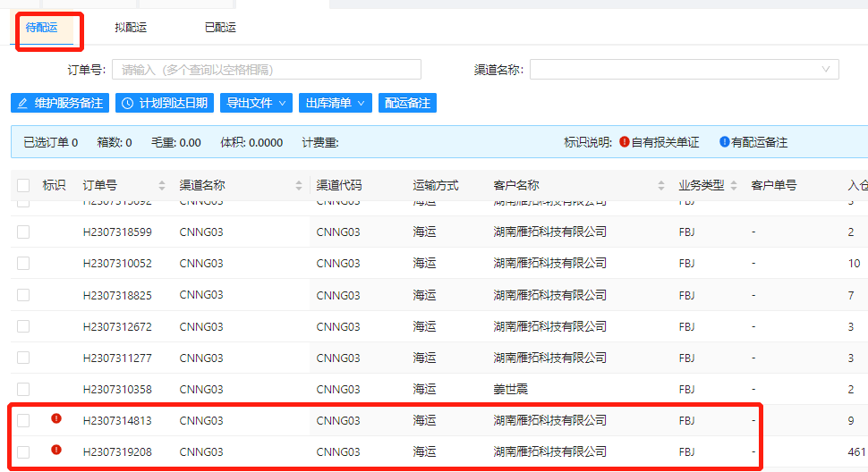Viewport: 868px width, 472px height.
Task: Click the red warning icon for order H2307314813
Action: point(56,418)
